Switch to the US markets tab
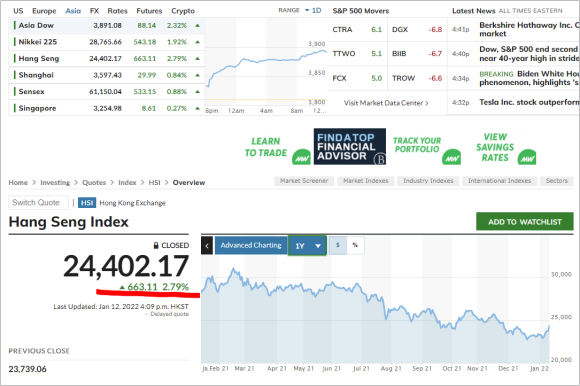This screenshot has height=386, width=580. (18, 11)
